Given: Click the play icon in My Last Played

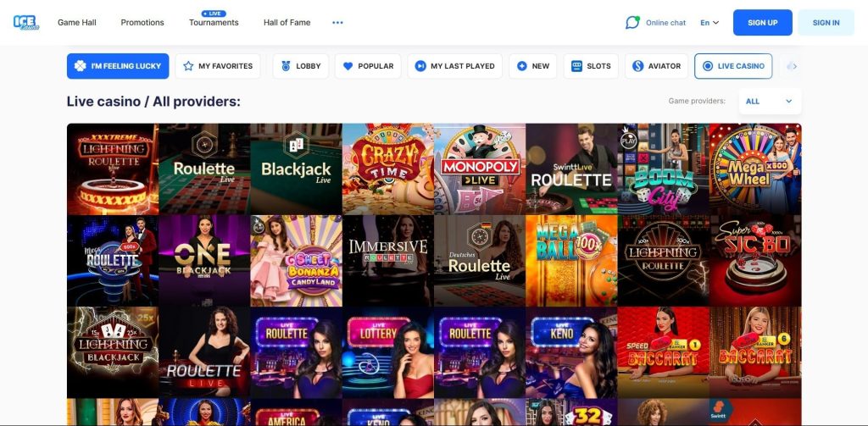Looking at the screenshot, I should click(x=420, y=66).
